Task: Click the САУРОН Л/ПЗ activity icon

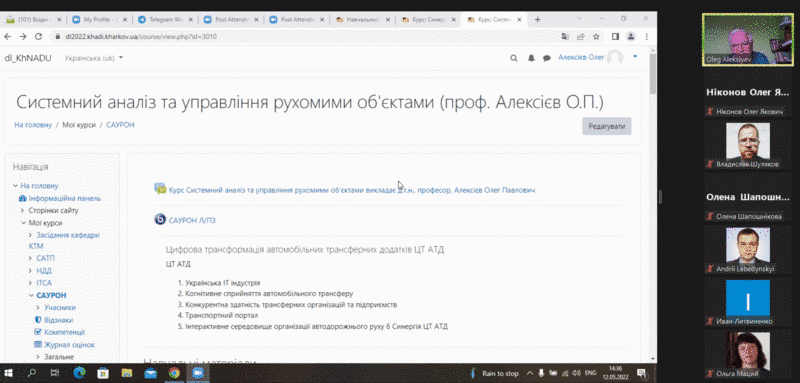Action: point(160,219)
